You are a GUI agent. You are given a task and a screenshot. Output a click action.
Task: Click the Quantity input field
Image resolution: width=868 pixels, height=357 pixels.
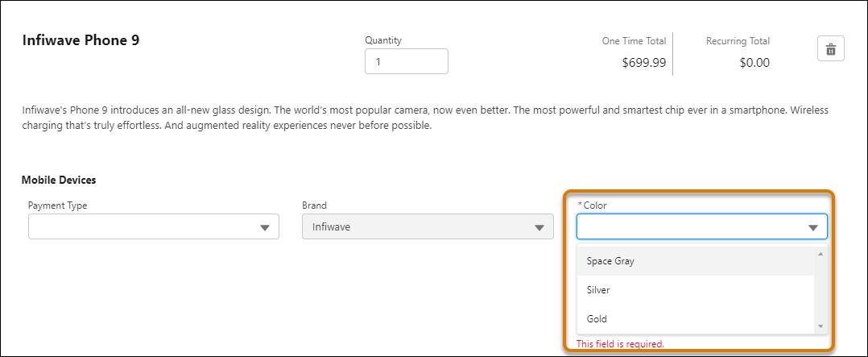tap(407, 61)
